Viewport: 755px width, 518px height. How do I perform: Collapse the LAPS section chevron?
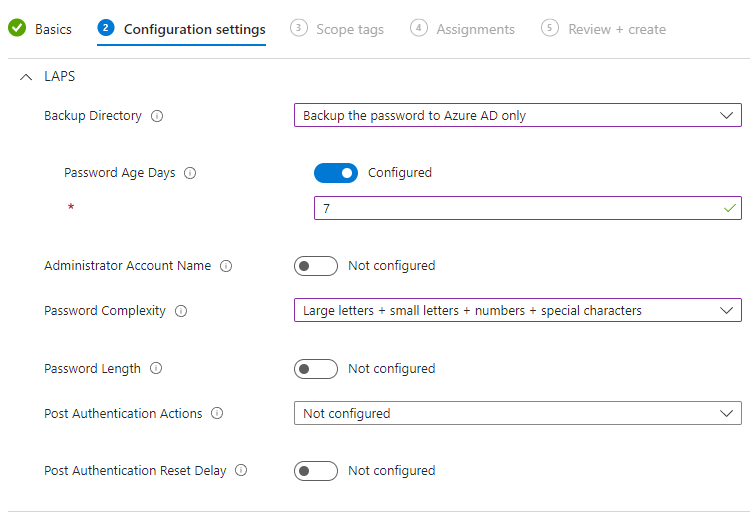26,77
